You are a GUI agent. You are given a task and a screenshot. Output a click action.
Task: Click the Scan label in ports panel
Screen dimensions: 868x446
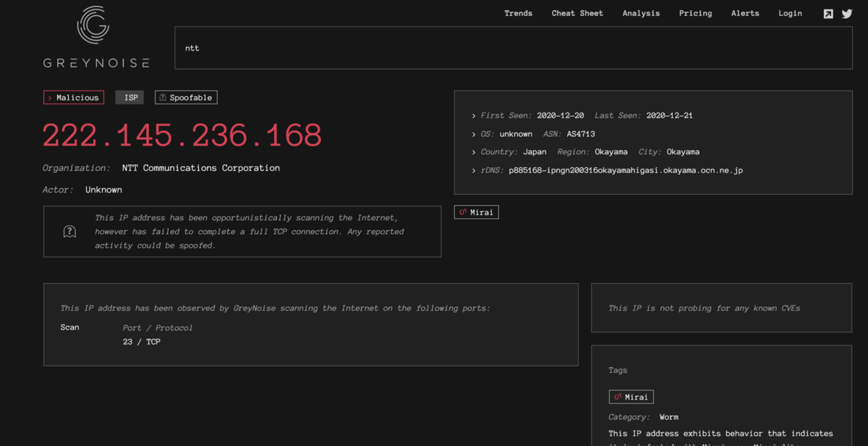[70, 327]
